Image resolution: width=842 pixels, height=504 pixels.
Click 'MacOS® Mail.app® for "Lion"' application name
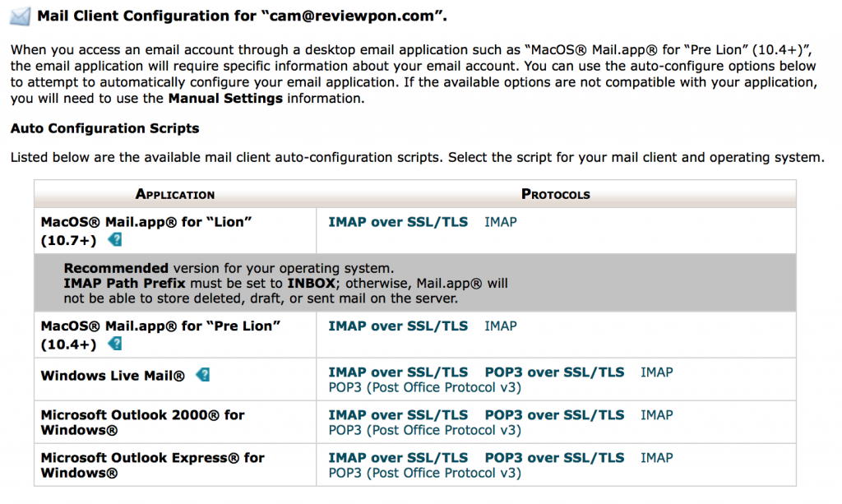(146, 231)
